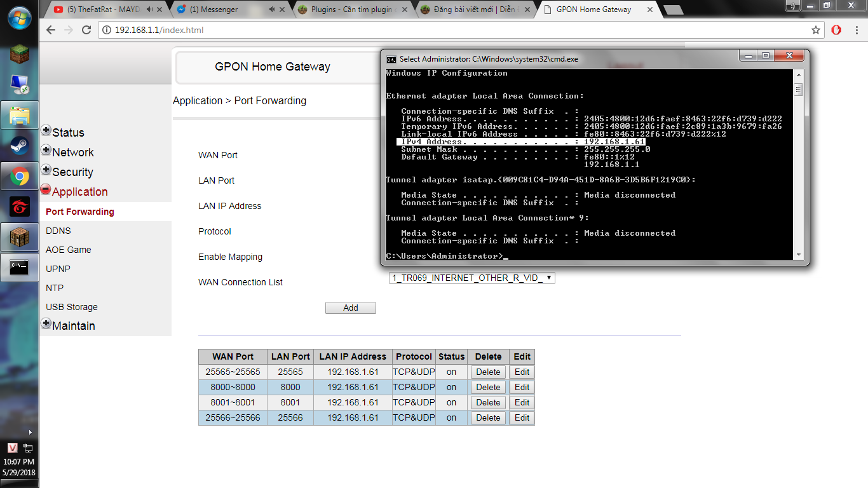
Task: Delete the 25566~25566 port rule
Action: pyautogui.click(x=488, y=417)
